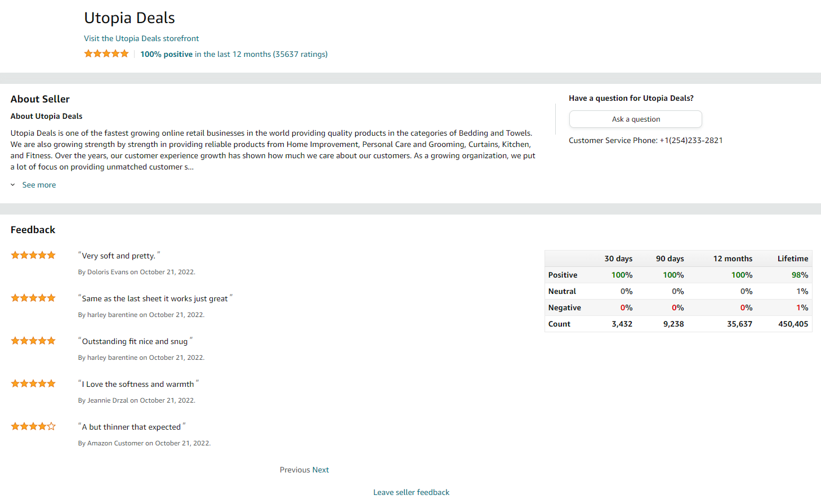The image size is (821, 504).
Task: Click four-star rating of Amazon Customer review
Action: click(x=33, y=426)
